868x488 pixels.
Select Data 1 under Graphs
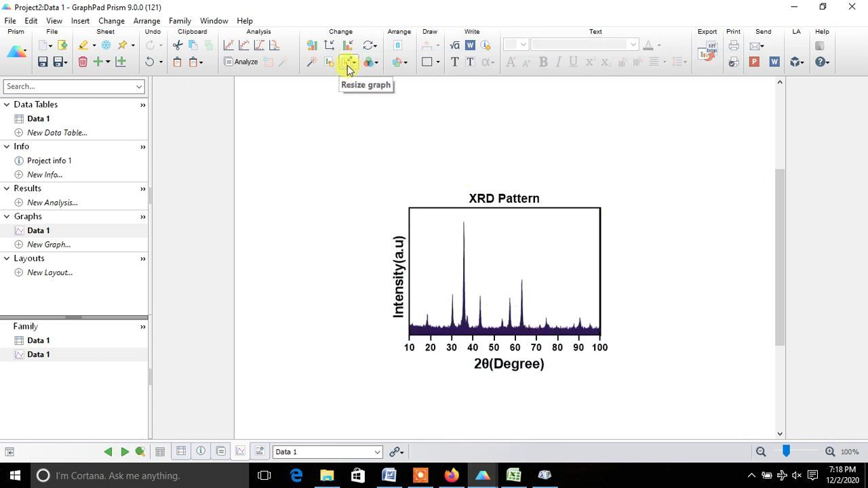click(x=39, y=230)
